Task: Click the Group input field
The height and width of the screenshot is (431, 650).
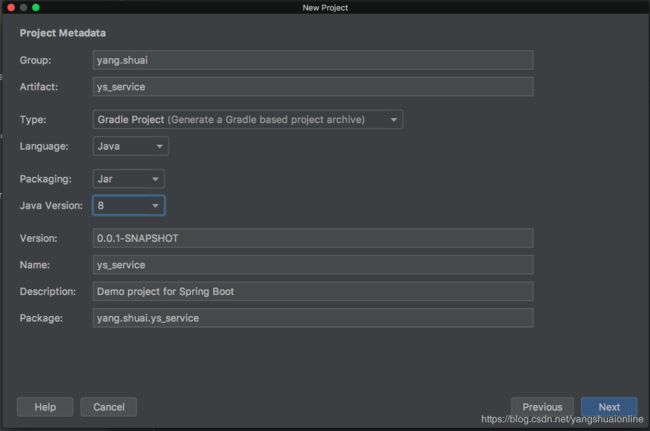Action: [x=313, y=60]
